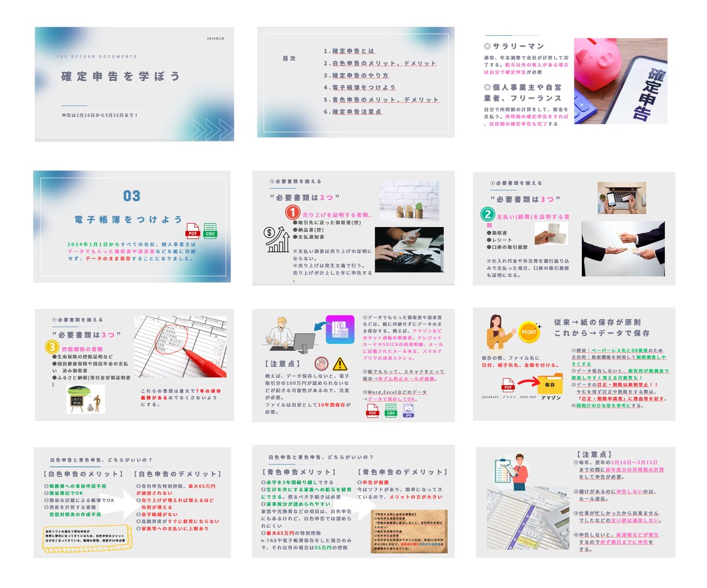Click the heading 【白色申告のメリット】
This screenshot has height=588, width=707.
(x=84, y=474)
